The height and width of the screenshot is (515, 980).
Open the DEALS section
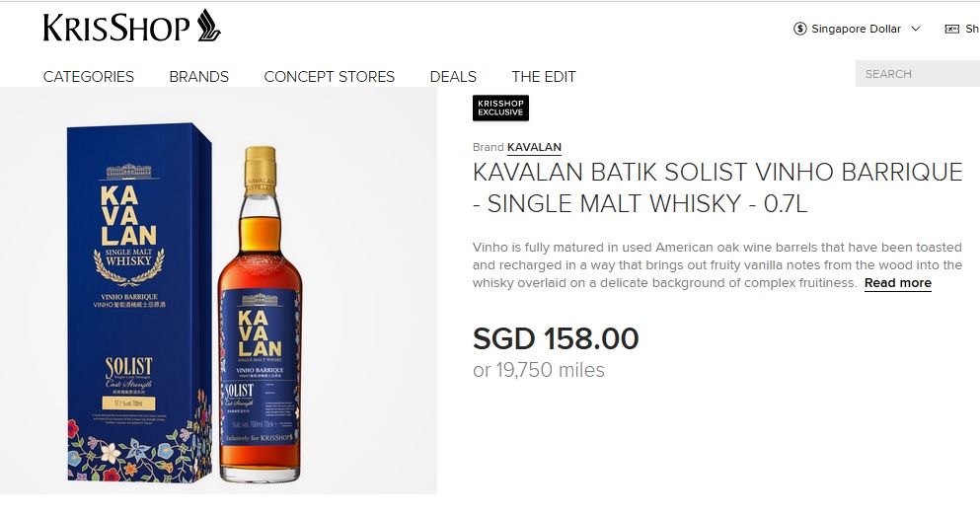pos(453,76)
